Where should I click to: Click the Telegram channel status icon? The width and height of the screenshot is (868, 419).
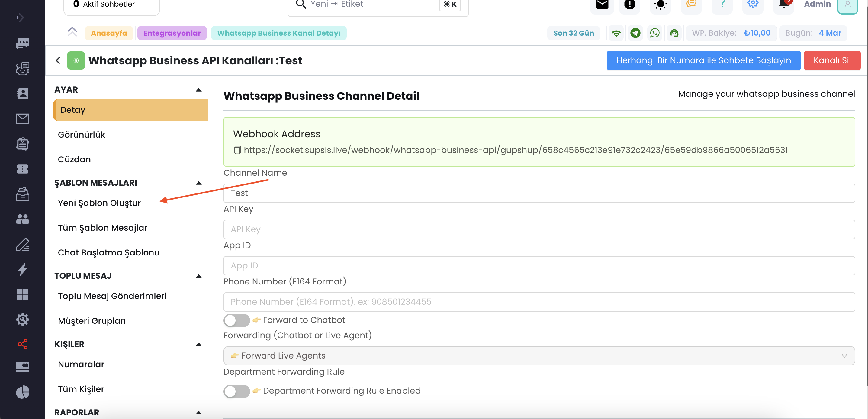[635, 33]
